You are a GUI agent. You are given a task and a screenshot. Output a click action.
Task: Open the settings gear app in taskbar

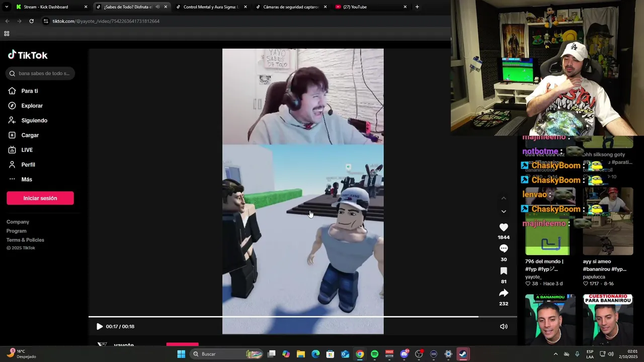(x=448, y=354)
